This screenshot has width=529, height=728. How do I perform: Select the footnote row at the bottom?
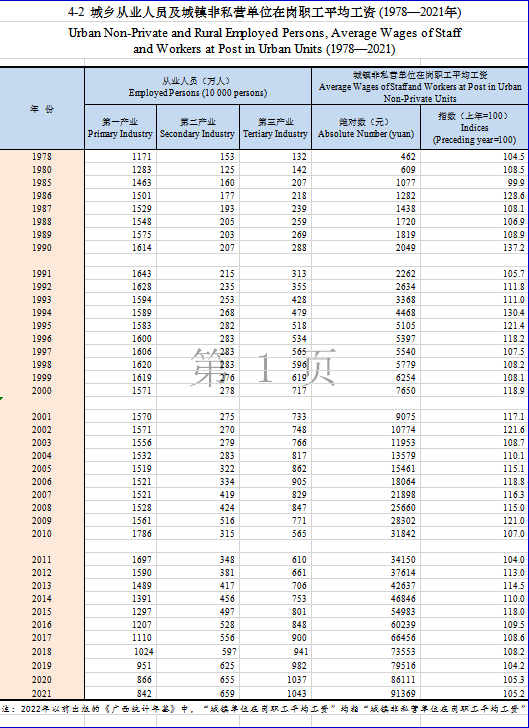(x=264, y=708)
